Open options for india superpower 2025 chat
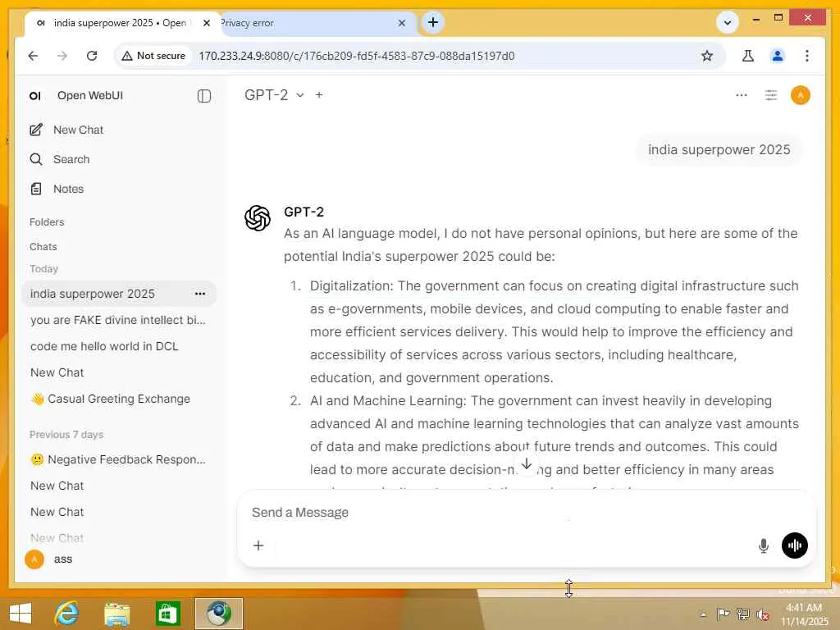Screen dimensions: 840x630 coord(200,294)
